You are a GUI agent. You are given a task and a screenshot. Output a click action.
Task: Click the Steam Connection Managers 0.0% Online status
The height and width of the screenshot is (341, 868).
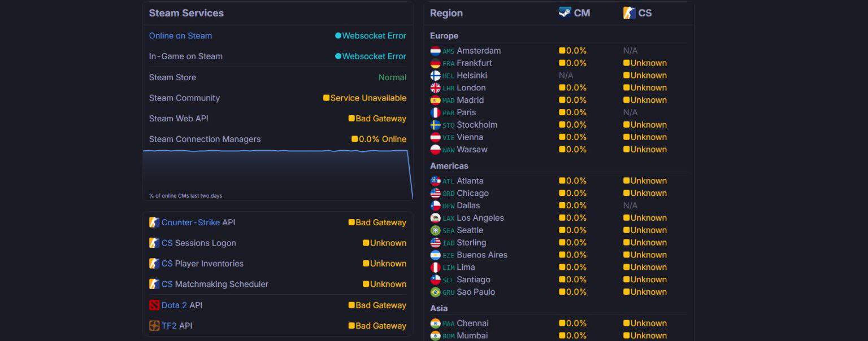(x=379, y=139)
